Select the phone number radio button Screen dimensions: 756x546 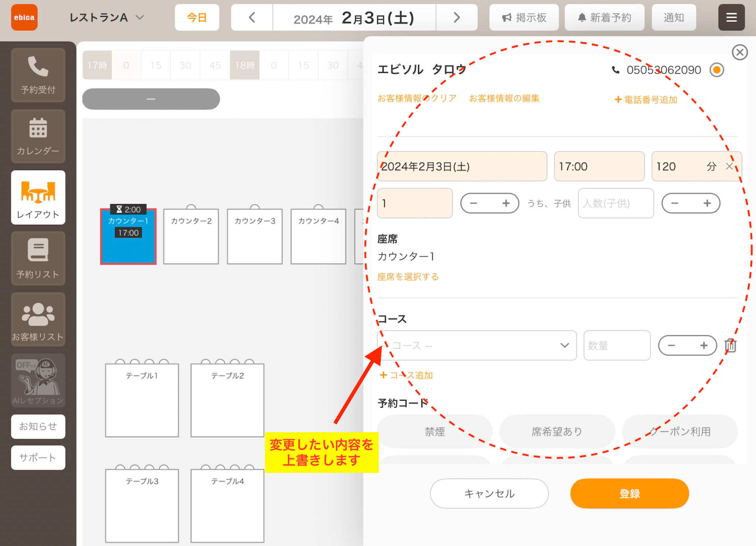tap(717, 70)
